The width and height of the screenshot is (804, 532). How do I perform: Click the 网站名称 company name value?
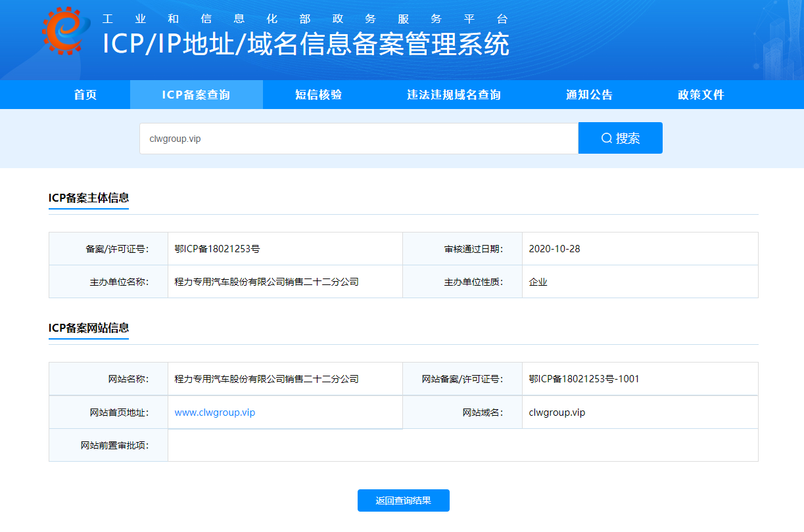tap(266, 379)
